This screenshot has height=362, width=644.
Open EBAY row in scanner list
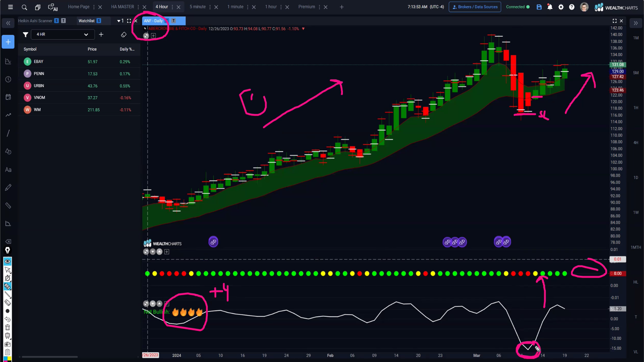coord(79,62)
